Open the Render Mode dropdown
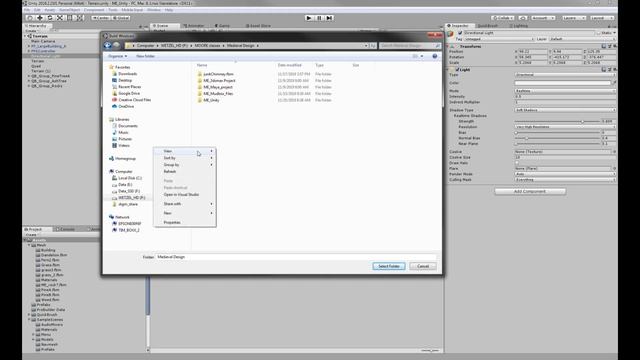Image resolution: width=640 pixels, height=360 pixels. (x=565, y=174)
